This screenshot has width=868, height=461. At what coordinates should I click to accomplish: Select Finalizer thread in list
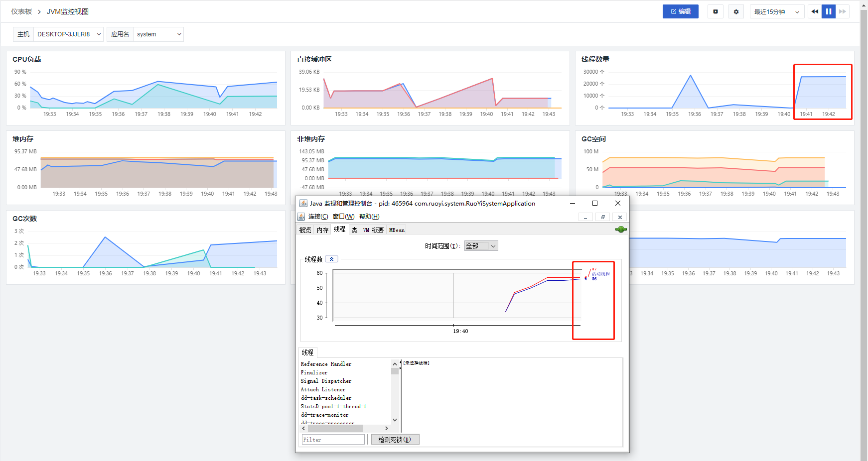point(314,373)
